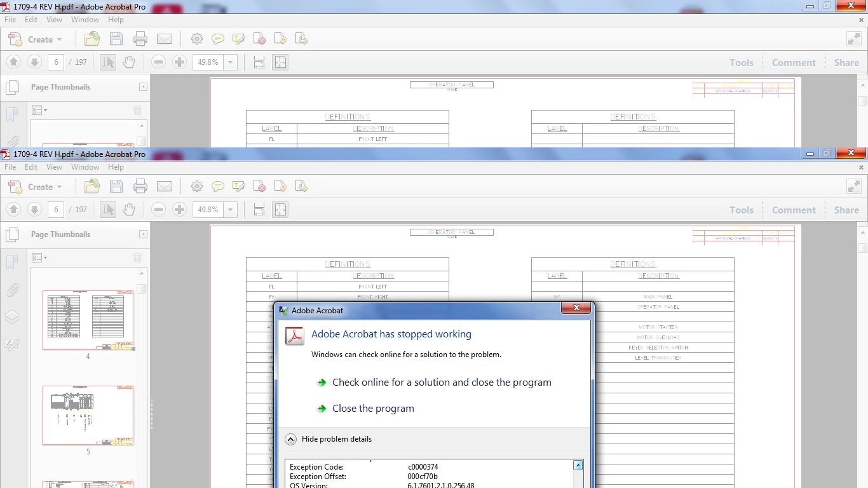868x488 pixels.
Task: Open the Bookmarks pane in the back window
Action: (x=12, y=114)
